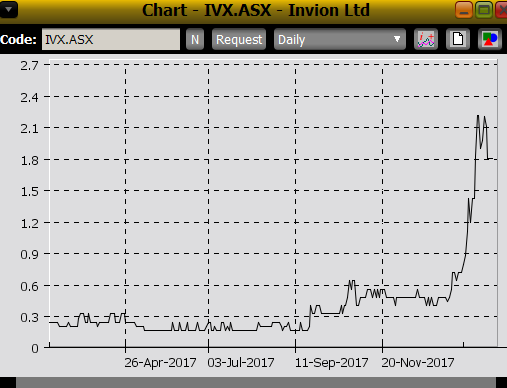Open the chart indicators icon
Screen dimensions: 507x388
(x=426, y=39)
